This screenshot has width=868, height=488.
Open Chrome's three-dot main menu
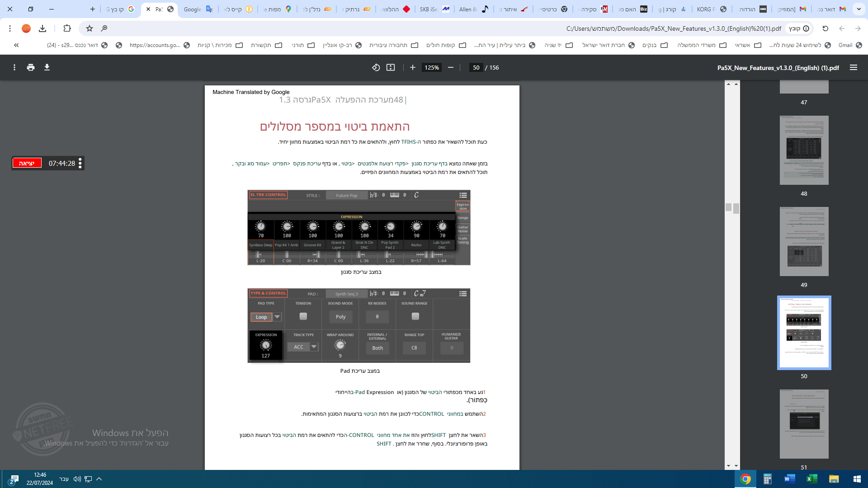10,28
